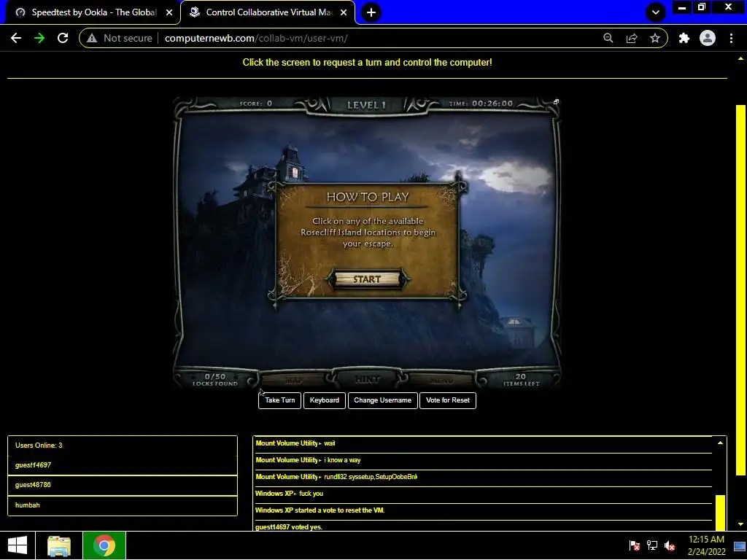The width and height of the screenshot is (747, 560).
Task: Close the Control Collaborative Virtual Machine tab
Action: pyautogui.click(x=344, y=12)
